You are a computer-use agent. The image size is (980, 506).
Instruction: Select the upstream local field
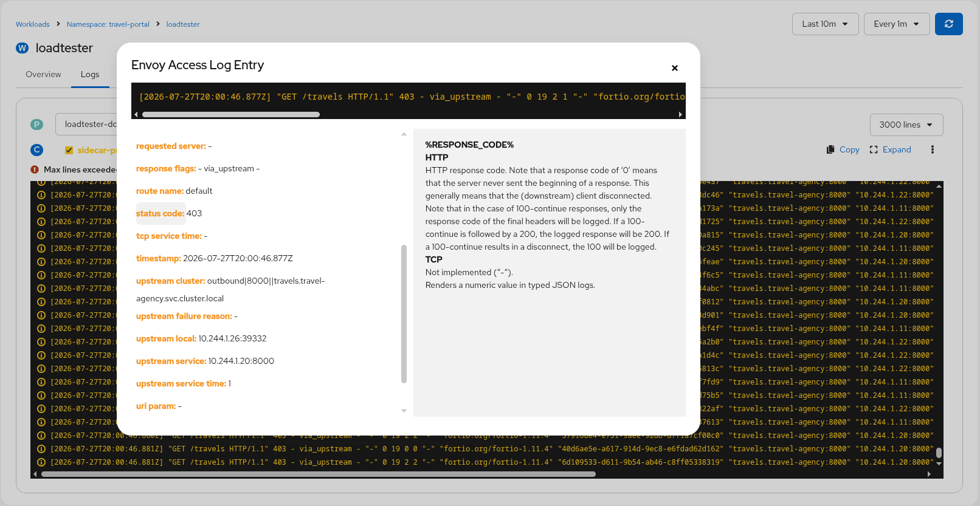(x=166, y=339)
